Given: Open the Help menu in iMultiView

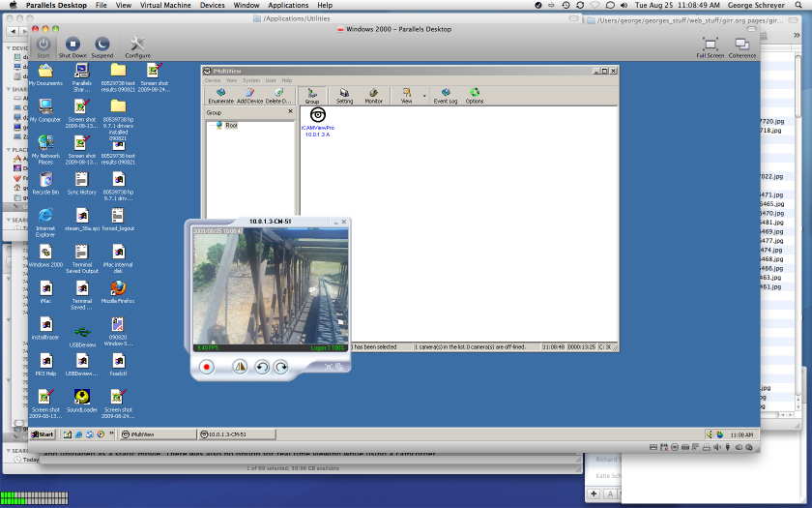Looking at the screenshot, I should pyautogui.click(x=287, y=80).
